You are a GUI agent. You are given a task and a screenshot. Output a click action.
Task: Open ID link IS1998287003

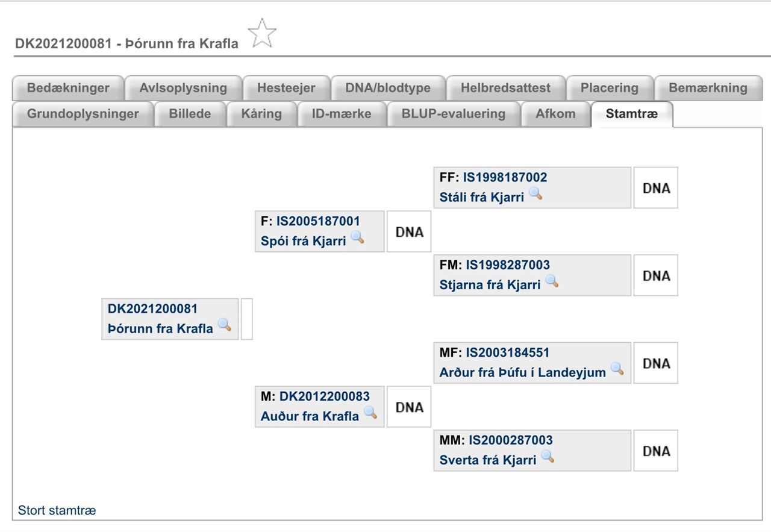508,264
